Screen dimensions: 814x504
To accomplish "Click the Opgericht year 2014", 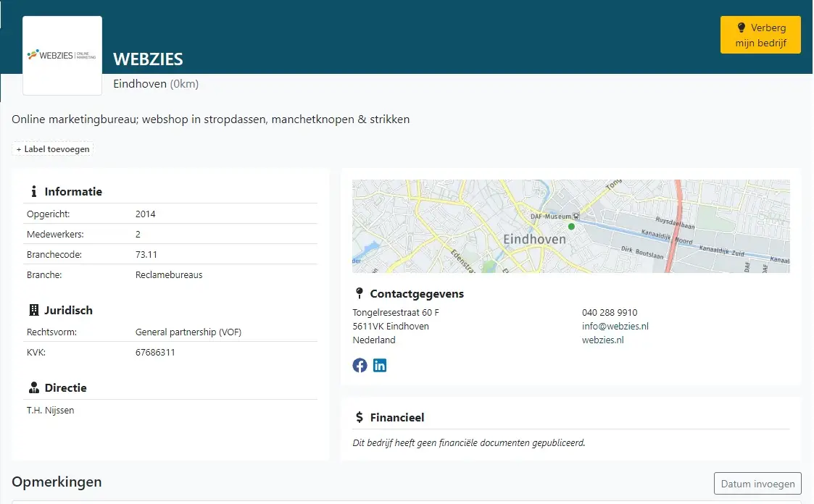I will click(x=146, y=214).
